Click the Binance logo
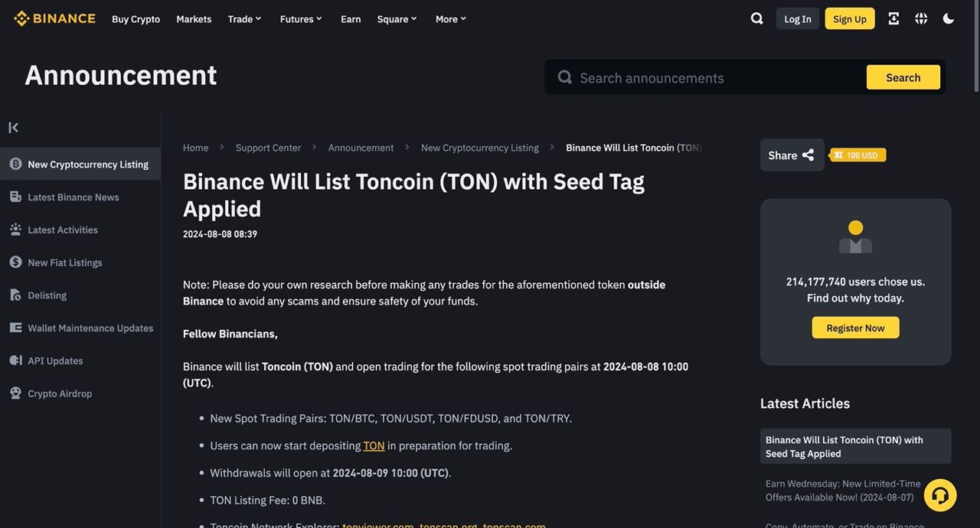Viewport: 980px width, 528px height. pos(54,18)
